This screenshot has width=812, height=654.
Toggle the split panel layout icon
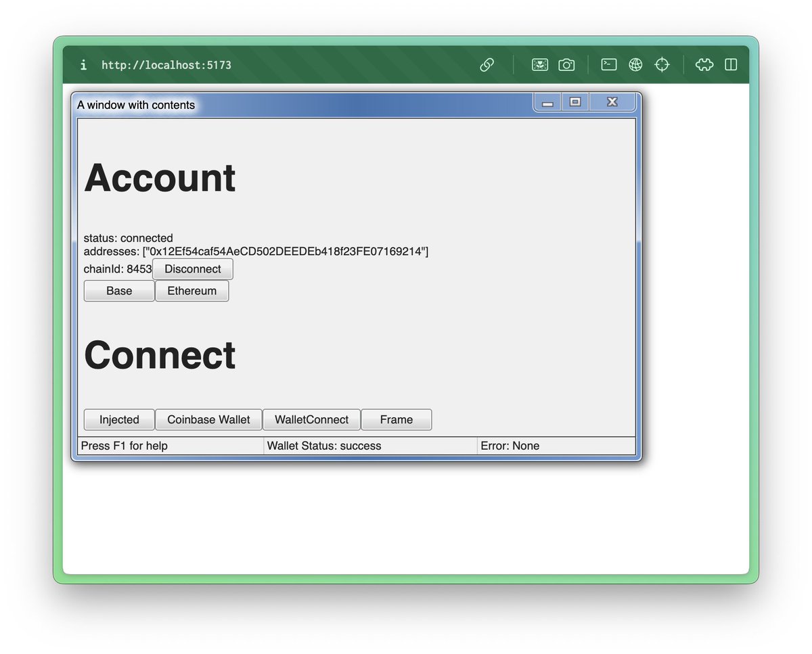[x=731, y=65]
